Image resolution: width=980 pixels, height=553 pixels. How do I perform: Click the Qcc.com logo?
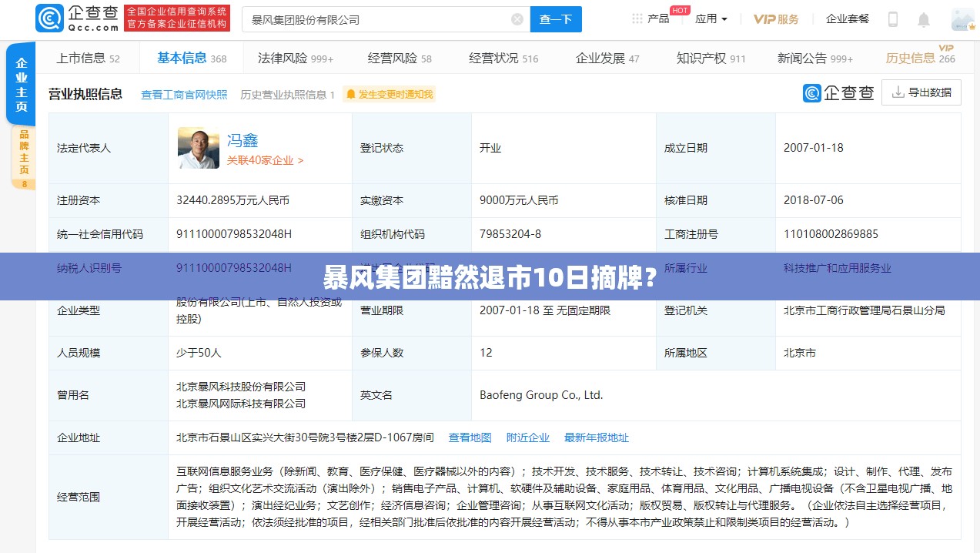pos(78,18)
